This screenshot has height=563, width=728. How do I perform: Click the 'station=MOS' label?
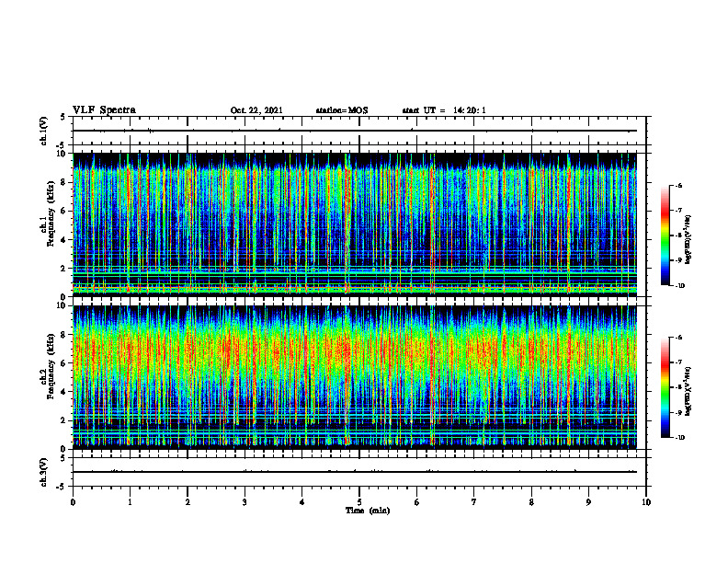[x=342, y=110]
